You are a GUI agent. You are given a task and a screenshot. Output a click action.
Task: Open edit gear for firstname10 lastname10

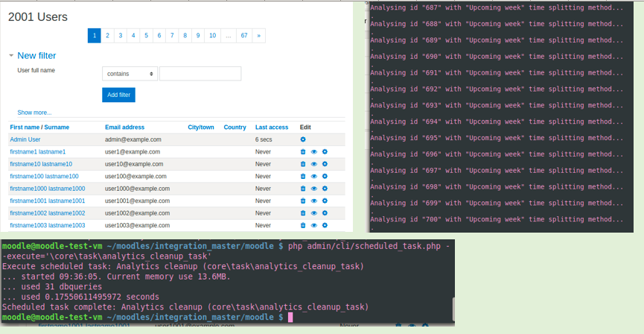(x=325, y=164)
